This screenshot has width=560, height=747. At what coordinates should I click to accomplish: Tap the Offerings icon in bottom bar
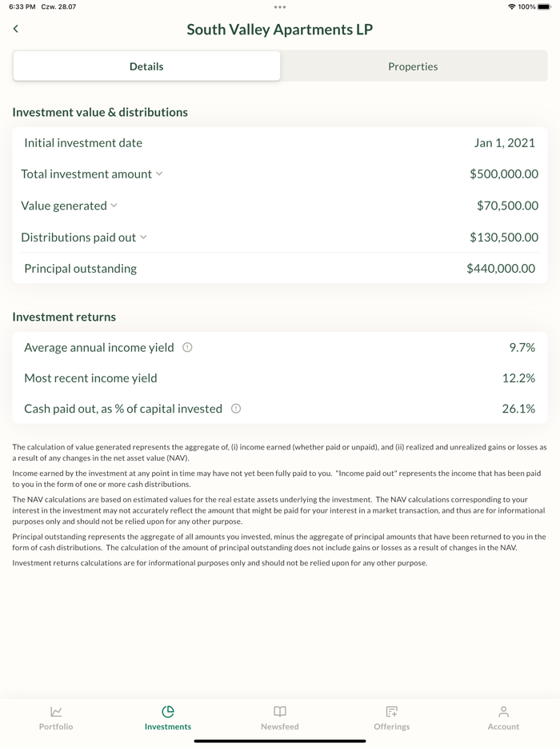tap(391, 711)
